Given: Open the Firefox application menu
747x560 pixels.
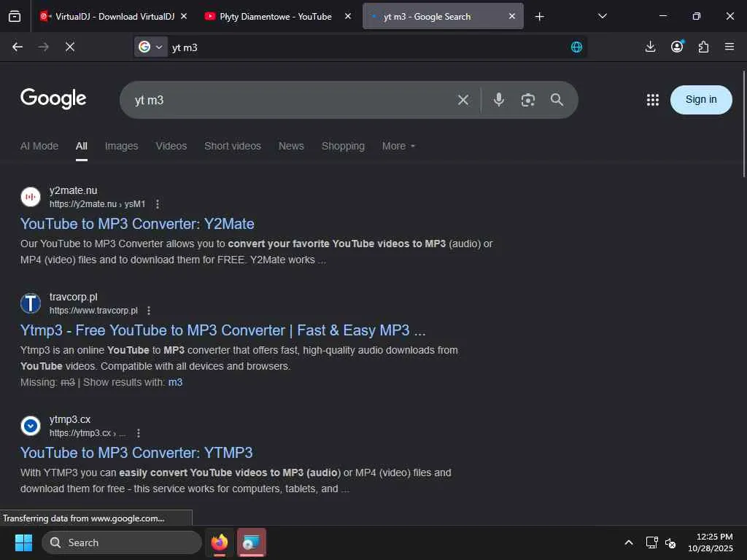Looking at the screenshot, I should [729, 47].
